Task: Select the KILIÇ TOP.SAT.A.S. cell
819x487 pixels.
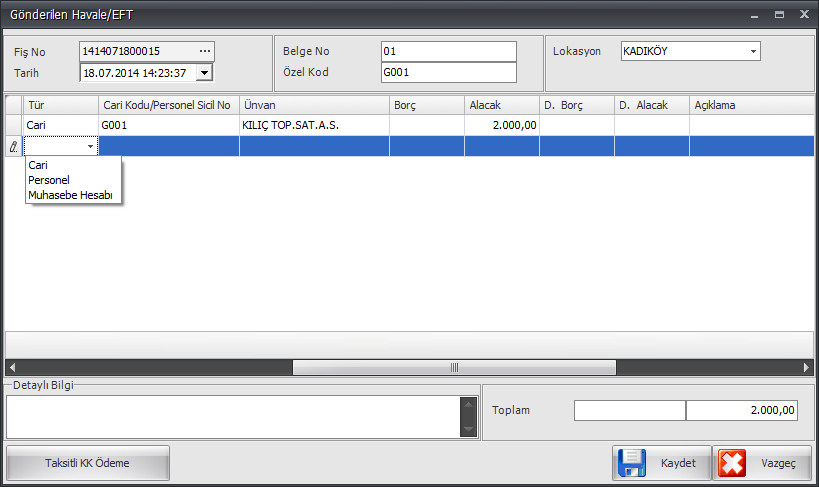Action: pyautogui.click(x=314, y=125)
